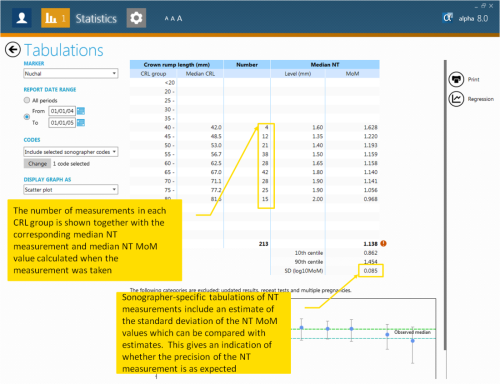Screen dimensions: 500x384
Task: Click MoM value 1.220
Action: pyautogui.click(x=370, y=136)
